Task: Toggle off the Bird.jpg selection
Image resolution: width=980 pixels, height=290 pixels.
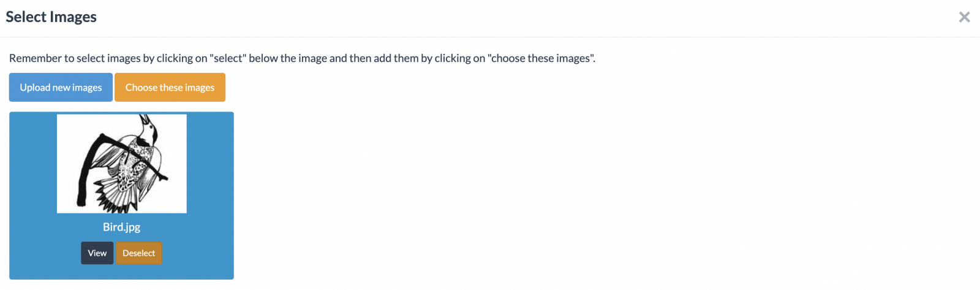Action: 139,253
